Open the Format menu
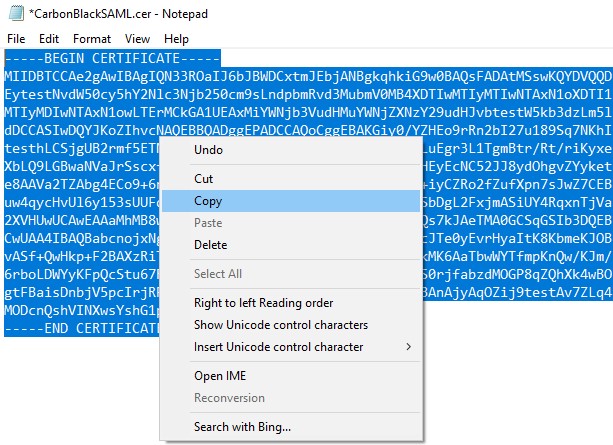The width and height of the screenshot is (613, 445). click(x=92, y=39)
